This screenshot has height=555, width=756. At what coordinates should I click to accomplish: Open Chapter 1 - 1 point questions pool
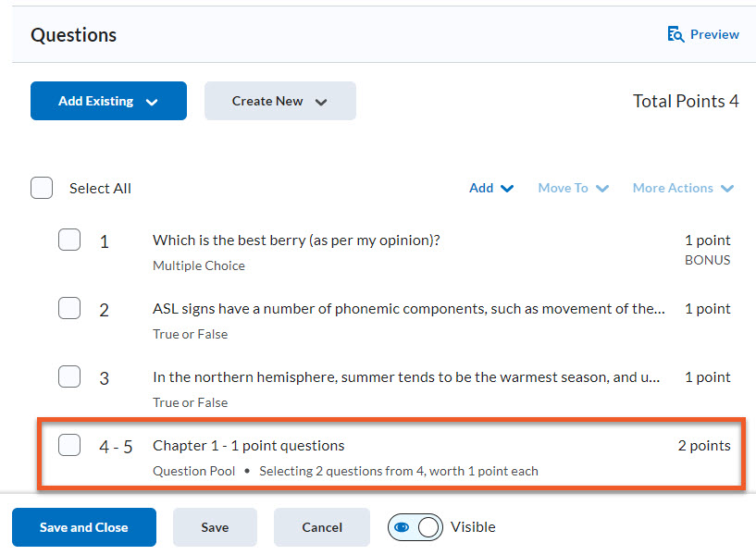pos(248,446)
